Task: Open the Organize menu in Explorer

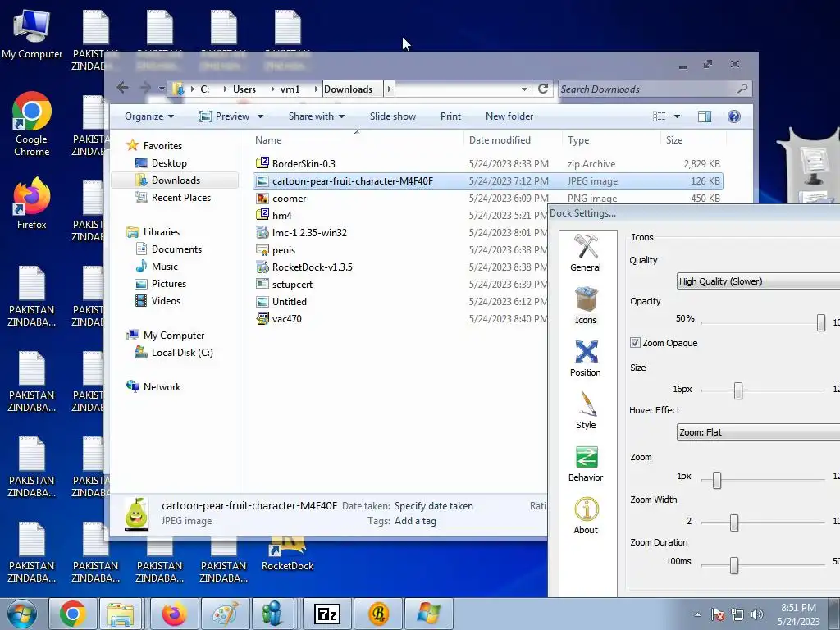Action: pos(149,116)
